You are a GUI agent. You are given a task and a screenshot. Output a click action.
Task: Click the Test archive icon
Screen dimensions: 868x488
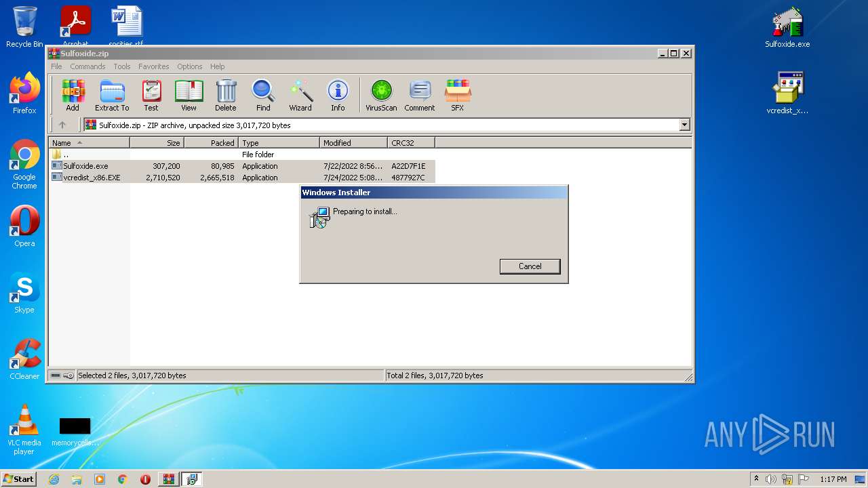click(151, 95)
